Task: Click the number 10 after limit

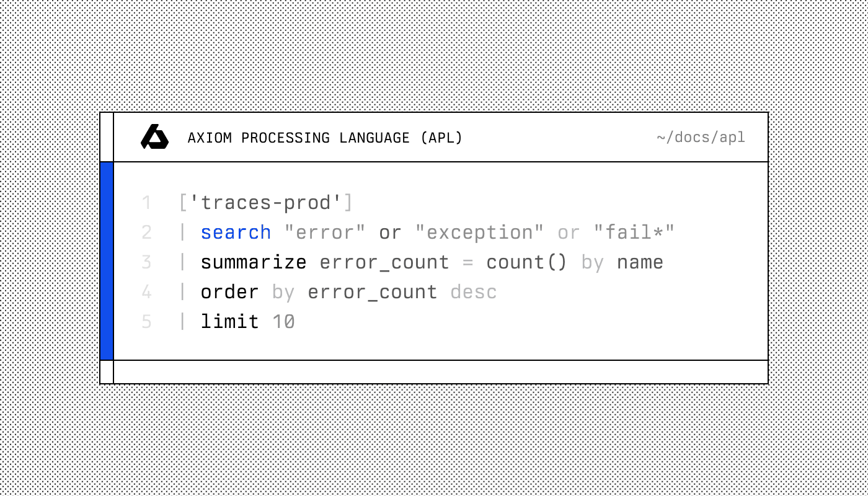Action: pyautogui.click(x=283, y=322)
